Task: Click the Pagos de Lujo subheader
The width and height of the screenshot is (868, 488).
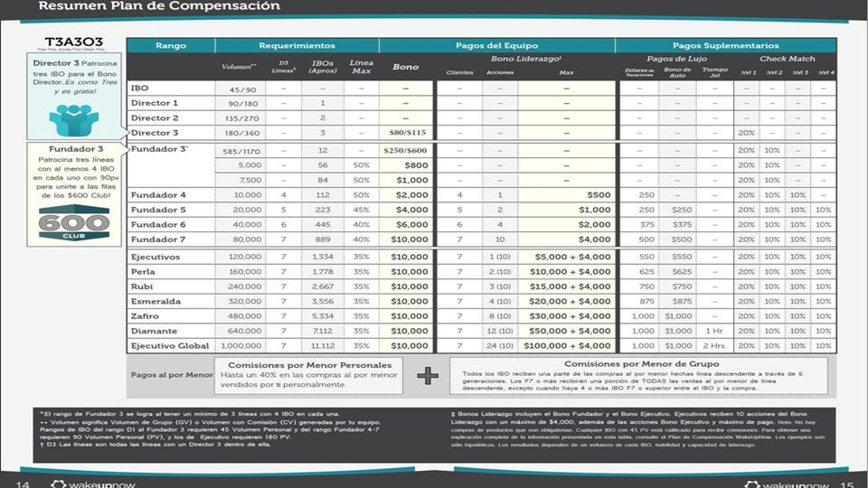Action: (676, 59)
